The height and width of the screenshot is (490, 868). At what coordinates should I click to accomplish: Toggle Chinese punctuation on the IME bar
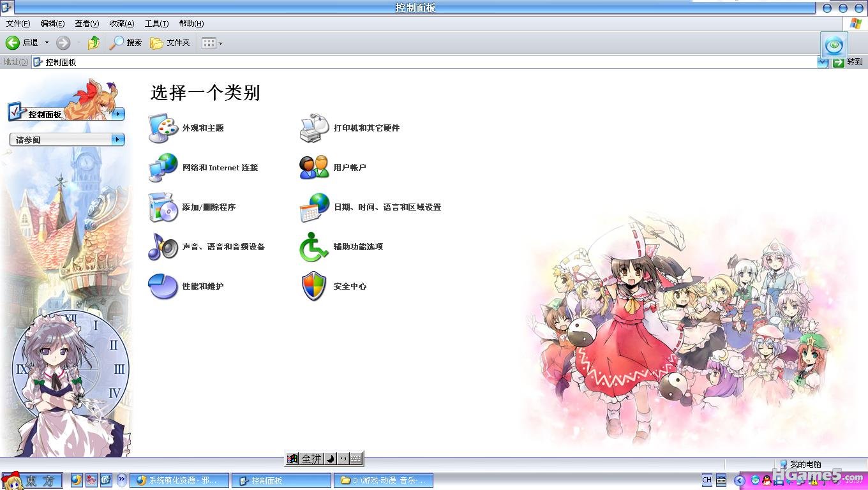pyautogui.click(x=343, y=459)
